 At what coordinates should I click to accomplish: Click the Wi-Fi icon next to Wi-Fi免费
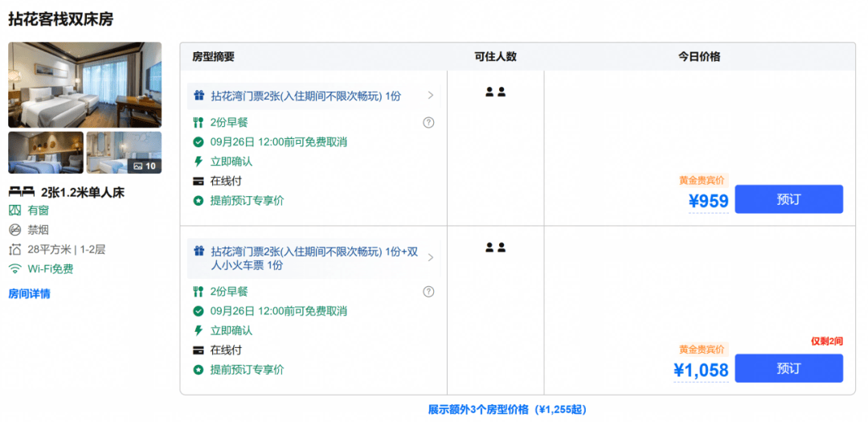point(15,269)
